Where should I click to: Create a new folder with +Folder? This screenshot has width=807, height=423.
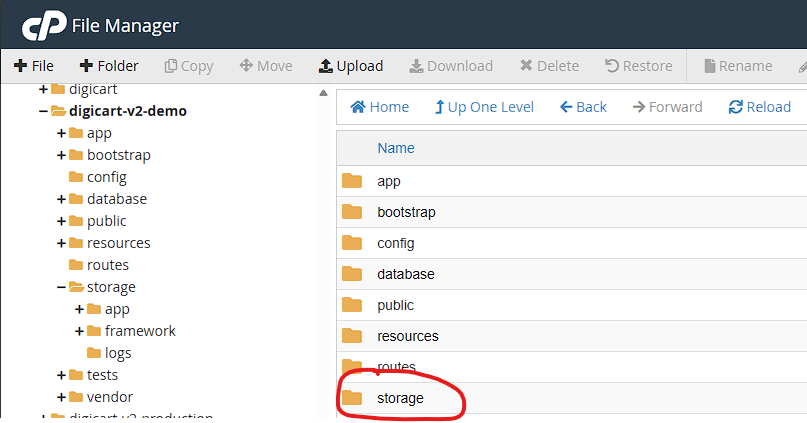(x=108, y=66)
